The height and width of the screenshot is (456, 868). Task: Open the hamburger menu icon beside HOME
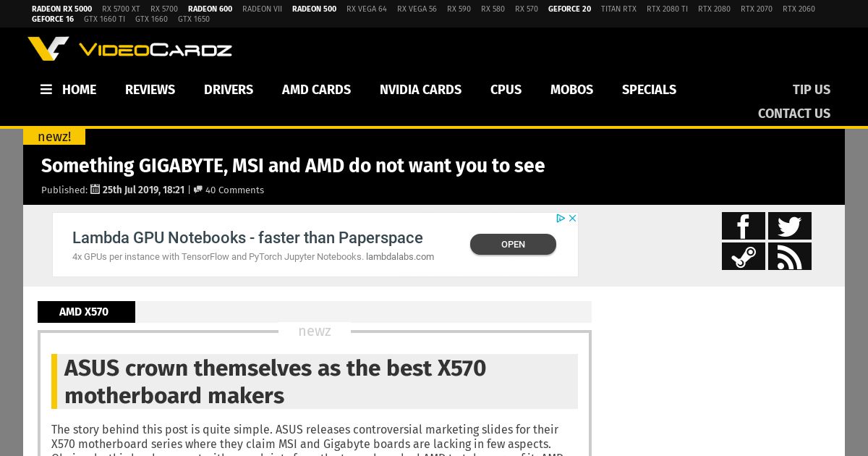pos(46,90)
